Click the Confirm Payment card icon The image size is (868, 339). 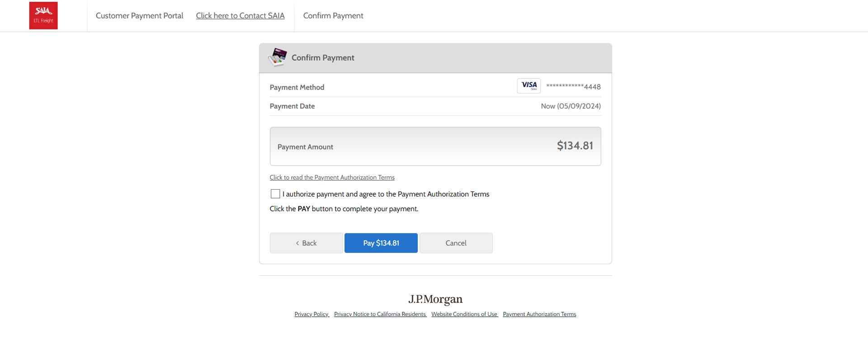coord(278,57)
